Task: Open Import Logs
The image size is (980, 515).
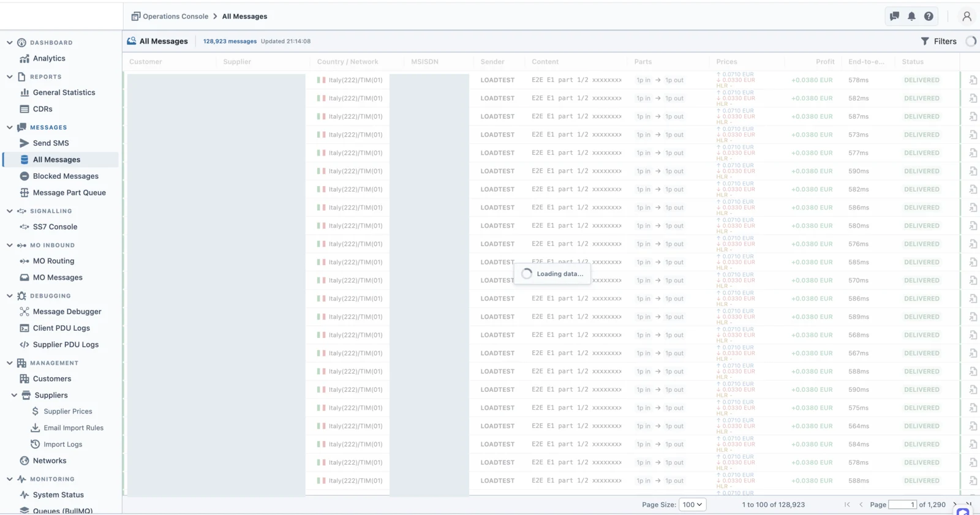Action: pyautogui.click(x=62, y=445)
